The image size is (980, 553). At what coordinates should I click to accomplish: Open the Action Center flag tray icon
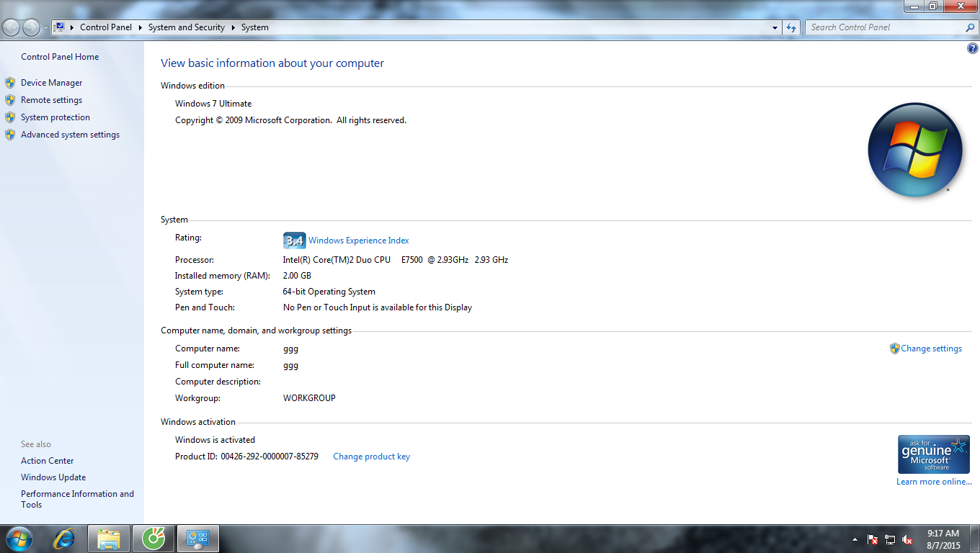pos(873,539)
